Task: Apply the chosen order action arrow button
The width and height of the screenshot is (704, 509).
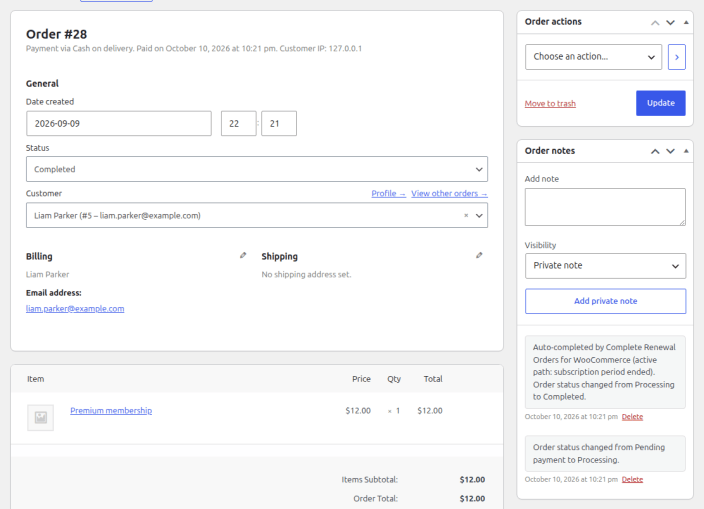Action: (677, 57)
